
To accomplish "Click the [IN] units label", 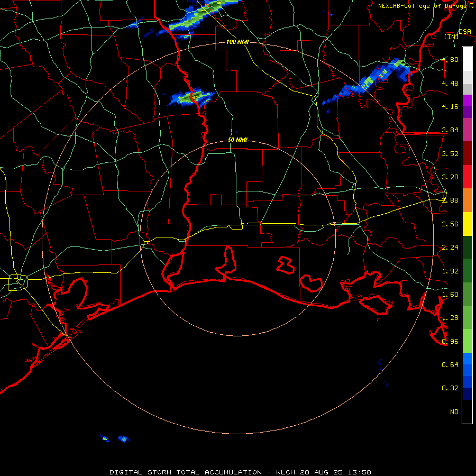I will tap(452, 36).
